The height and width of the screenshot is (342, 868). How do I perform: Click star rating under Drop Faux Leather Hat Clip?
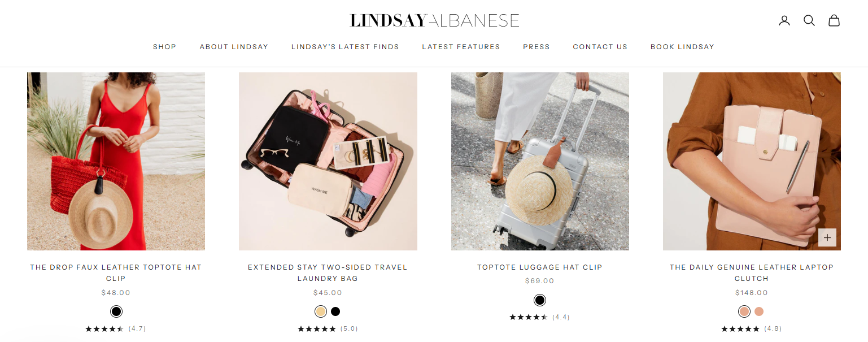pos(104,328)
